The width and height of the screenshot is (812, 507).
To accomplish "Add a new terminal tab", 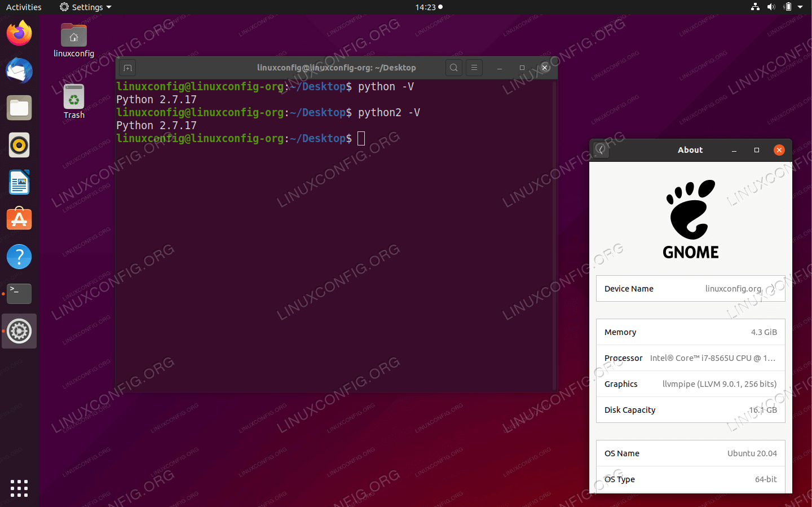I will point(128,68).
